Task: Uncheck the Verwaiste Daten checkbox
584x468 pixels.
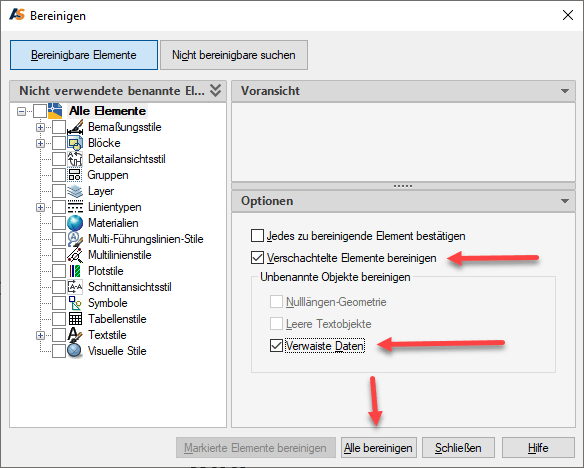Action: 276,346
